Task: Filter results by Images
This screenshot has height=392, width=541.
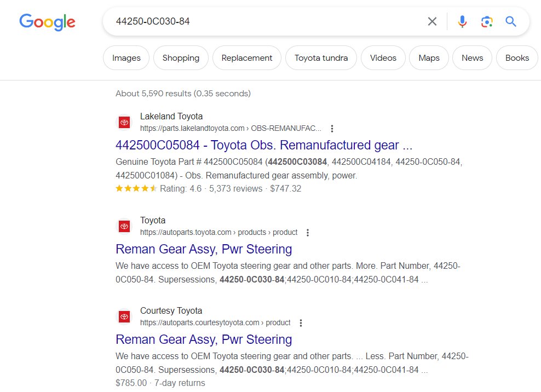Action: tap(126, 57)
